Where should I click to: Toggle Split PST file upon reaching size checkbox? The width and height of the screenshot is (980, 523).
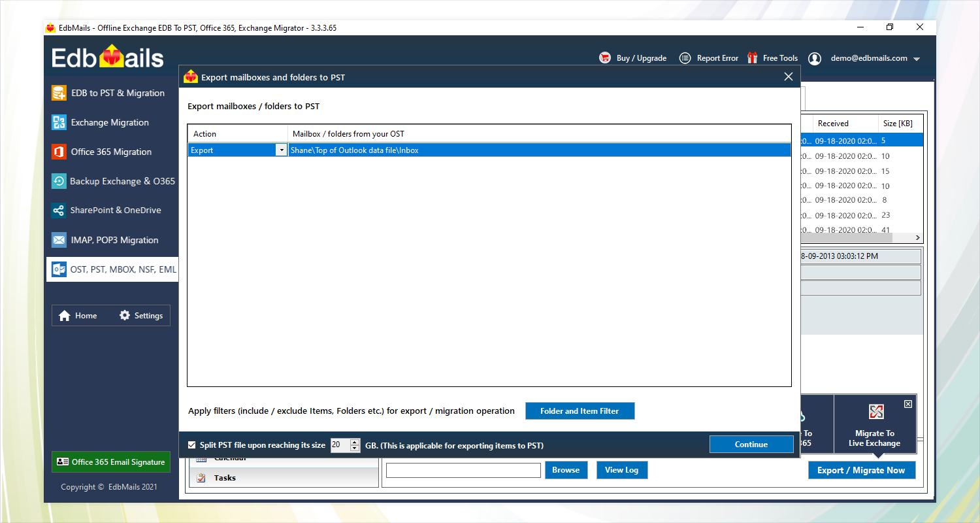click(191, 445)
